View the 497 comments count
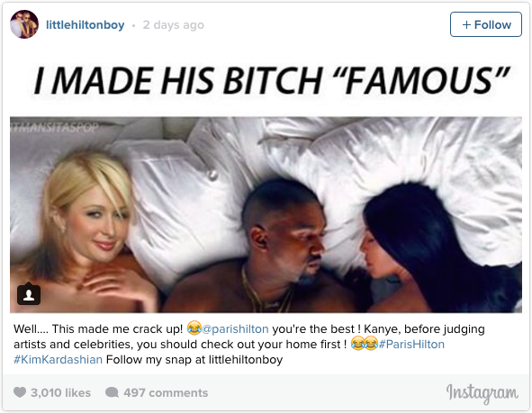Viewport: 532px width, 413px height. [166, 392]
